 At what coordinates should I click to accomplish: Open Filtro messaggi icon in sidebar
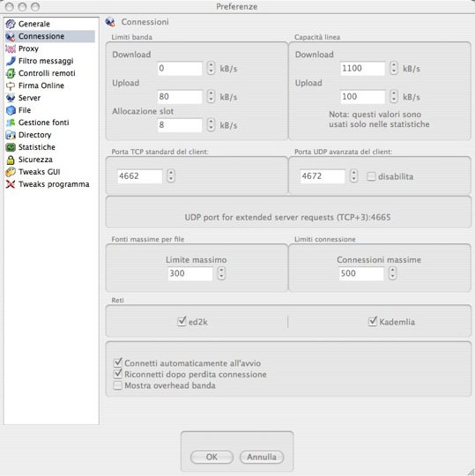11,61
